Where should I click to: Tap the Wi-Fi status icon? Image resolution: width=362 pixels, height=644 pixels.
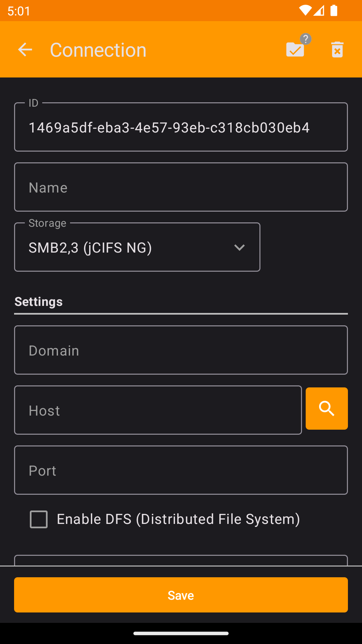point(305,11)
